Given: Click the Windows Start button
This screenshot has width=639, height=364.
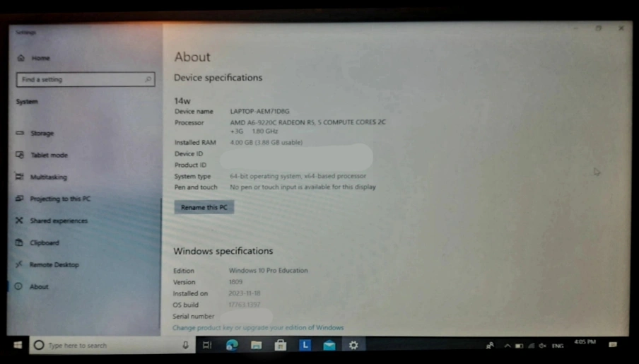Looking at the screenshot, I should (17, 345).
